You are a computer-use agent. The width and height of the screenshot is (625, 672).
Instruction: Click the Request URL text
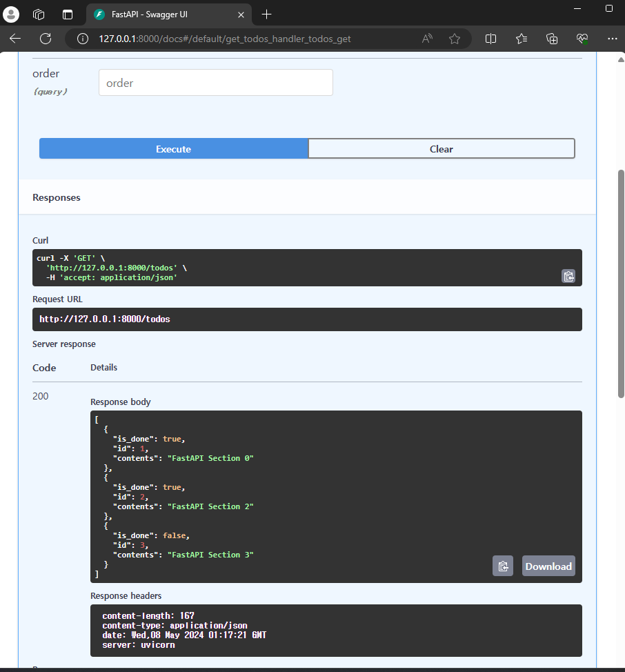(x=105, y=319)
